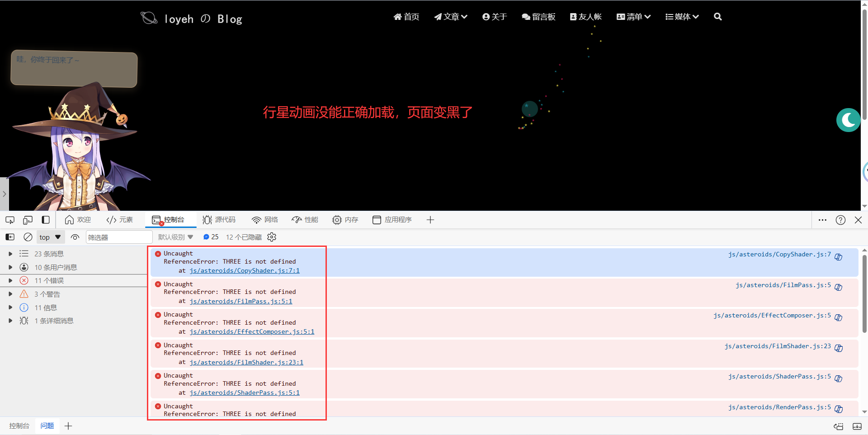
Task: Close the DevTools panel
Action: [858, 220]
